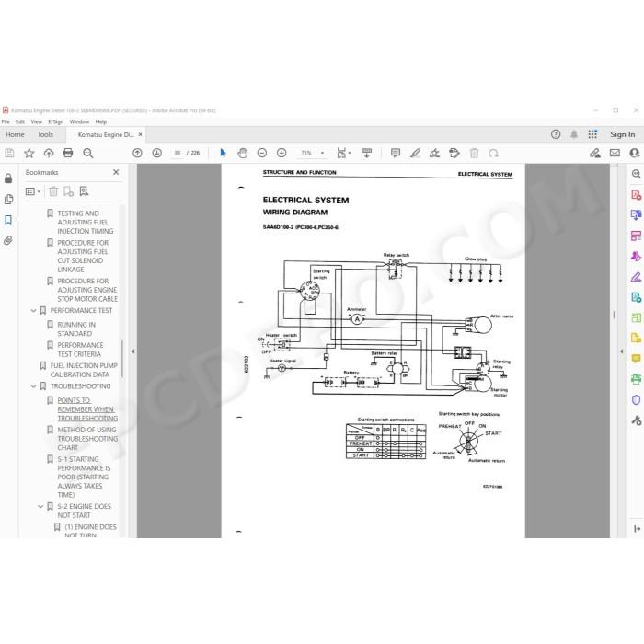644x644 pixels.
Task: Collapse the TROUBLESHOOTING bookmark
Action: (34, 386)
